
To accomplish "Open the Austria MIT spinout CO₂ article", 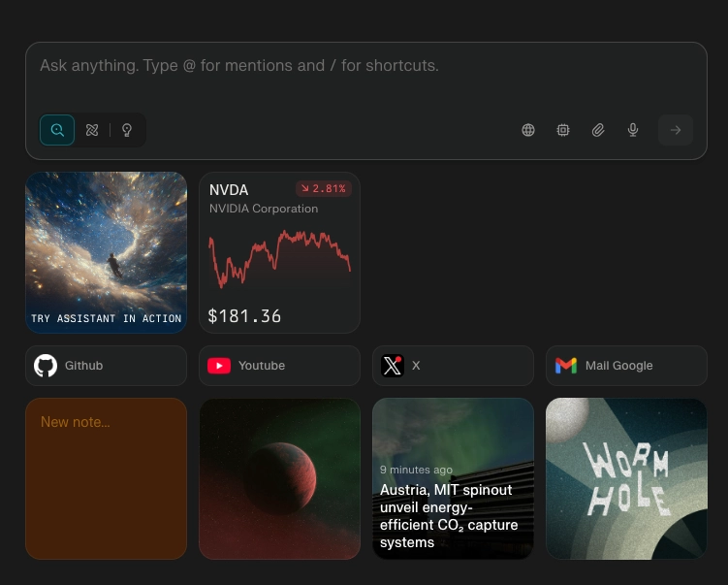I will [453, 478].
